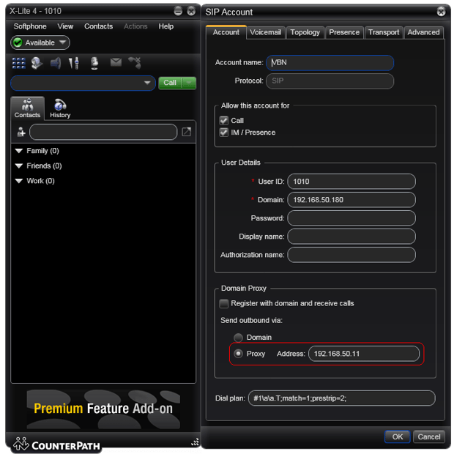Open the Help menu
The image size is (476, 457).
tap(166, 26)
